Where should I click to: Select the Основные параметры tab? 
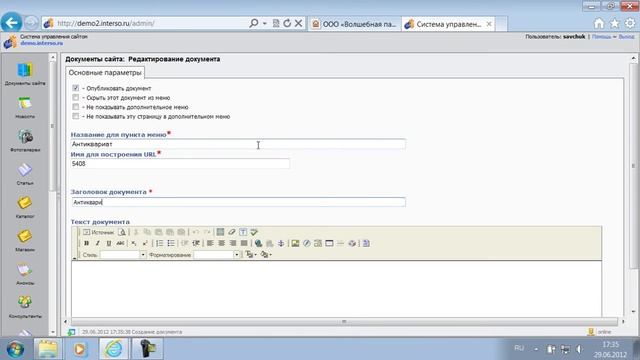[105, 73]
